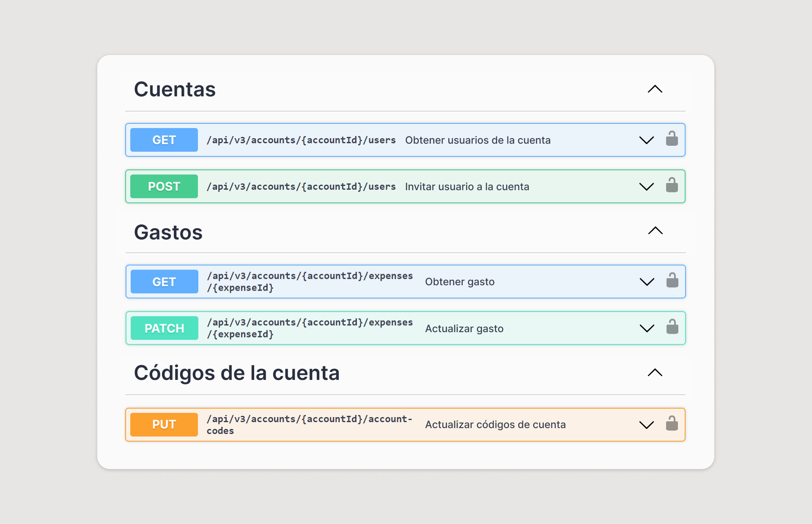
Task: Click the Gastos heading
Action: pos(168,232)
